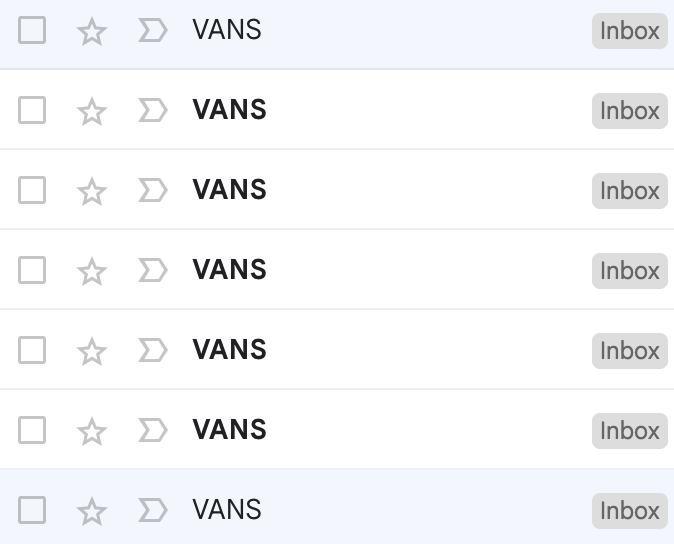
Task: Open the sixth email from VANS
Action: point(229,430)
